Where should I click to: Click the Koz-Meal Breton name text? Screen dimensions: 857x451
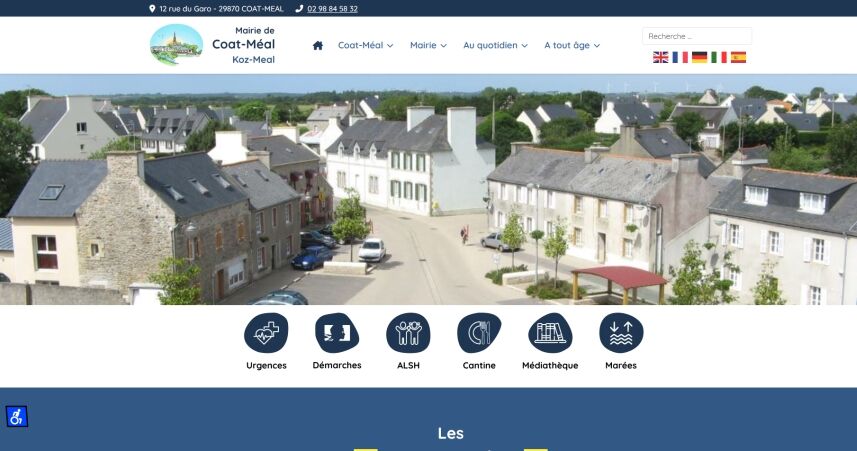[x=254, y=60]
